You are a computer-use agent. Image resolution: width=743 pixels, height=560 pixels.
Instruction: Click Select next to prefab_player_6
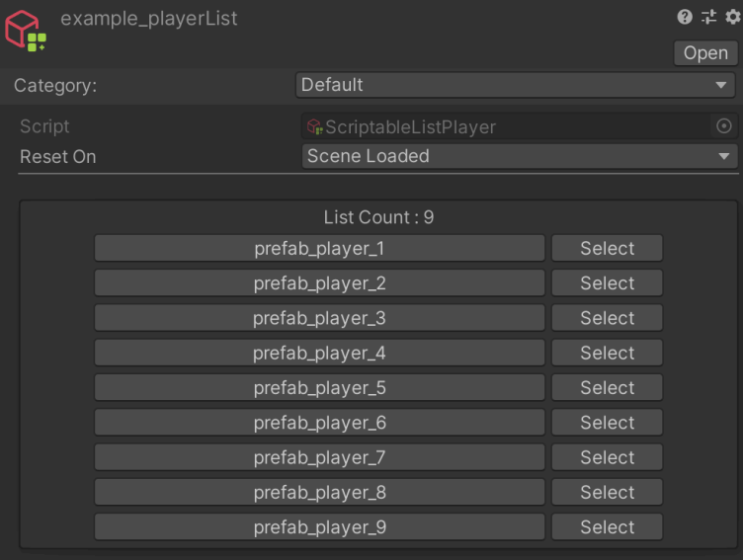(x=607, y=423)
